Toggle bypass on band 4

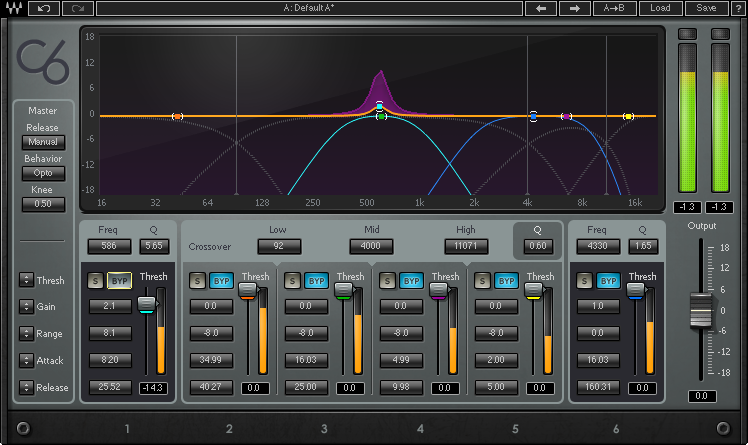point(411,281)
